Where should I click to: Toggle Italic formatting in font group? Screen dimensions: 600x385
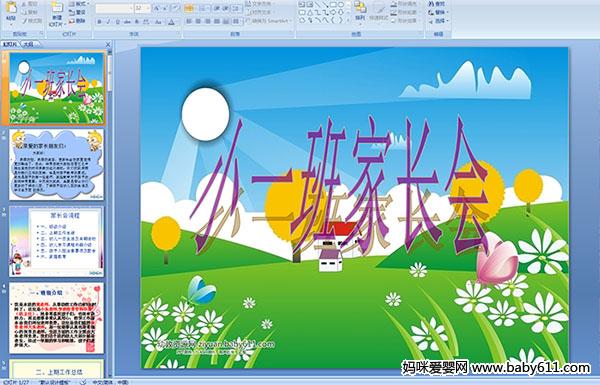coord(108,22)
